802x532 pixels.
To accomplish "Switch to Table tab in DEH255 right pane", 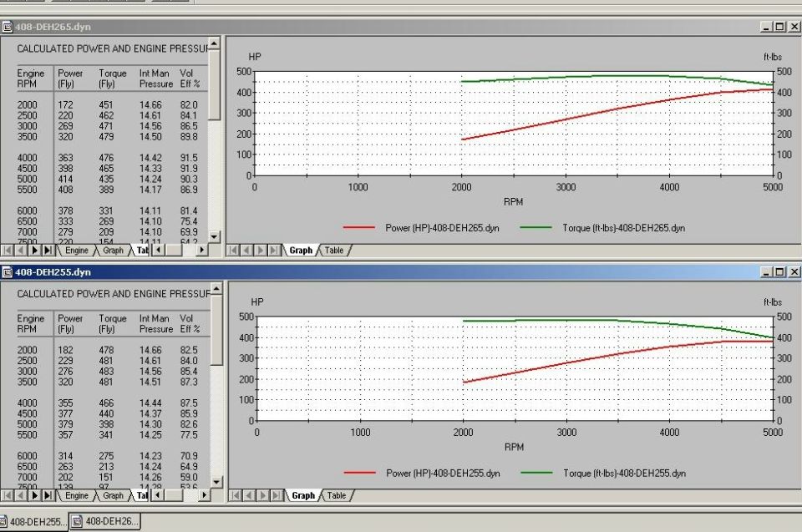I will (337, 495).
